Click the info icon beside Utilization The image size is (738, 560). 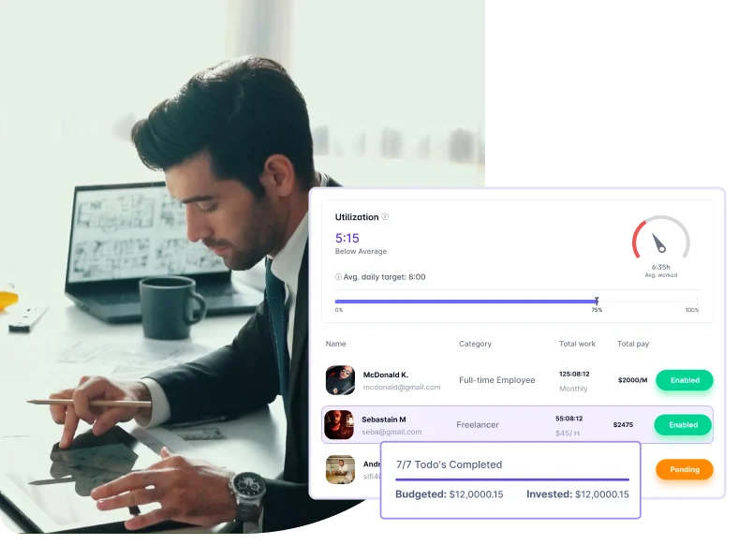pyautogui.click(x=385, y=216)
